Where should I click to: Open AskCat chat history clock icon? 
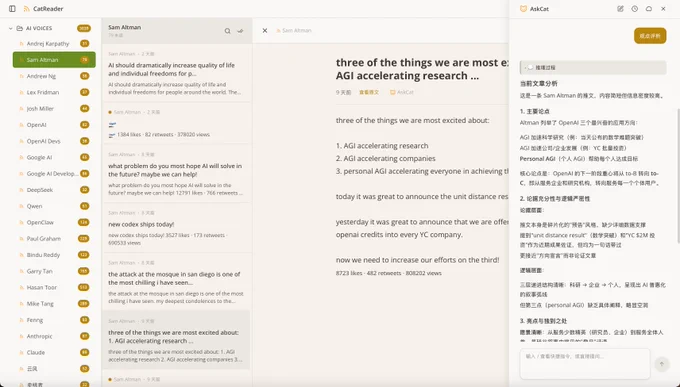coord(634,9)
